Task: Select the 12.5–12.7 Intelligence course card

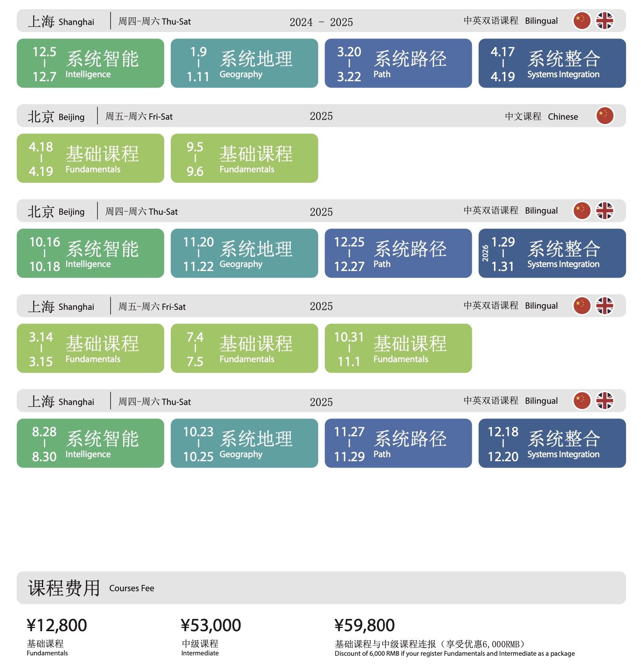Action: [90, 63]
